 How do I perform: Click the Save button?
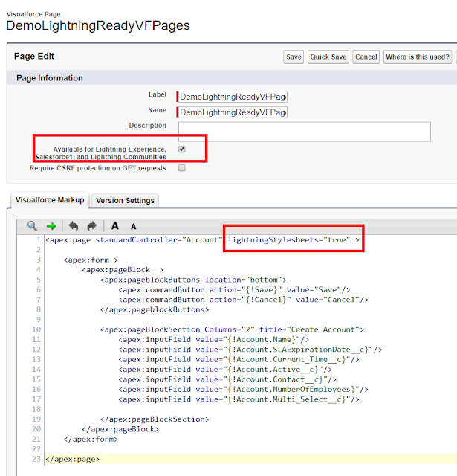click(x=294, y=57)
